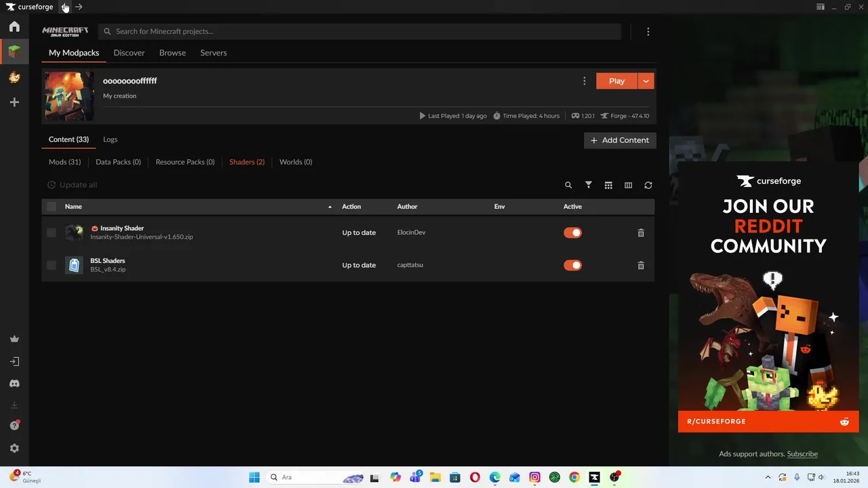This screenshot has width=868, height=488.
Task: Open File Explorer from taskbar
Action: (435, 477)
